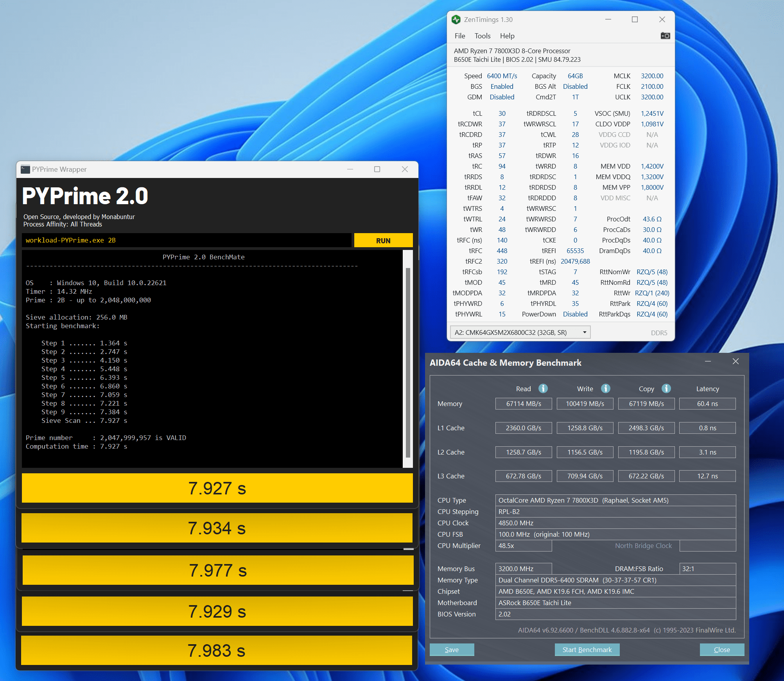Click Start Benchmark button
The height and width of the screenshot is (681, 784).
coord(587,650)
